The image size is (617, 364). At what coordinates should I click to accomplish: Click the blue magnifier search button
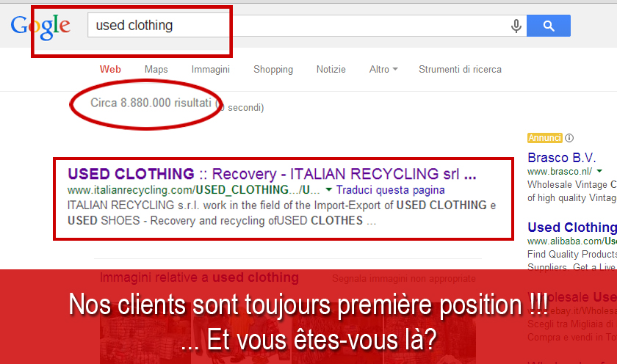549,26
